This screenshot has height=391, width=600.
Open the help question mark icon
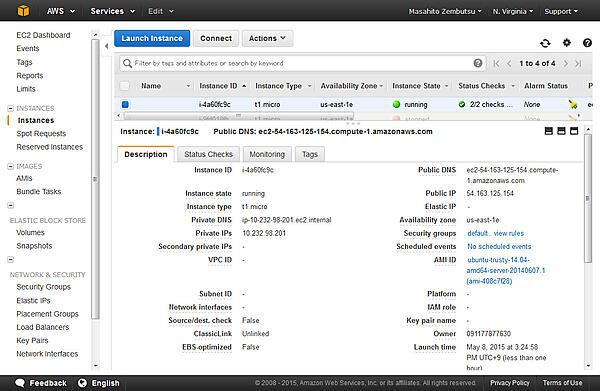(587, 43)
